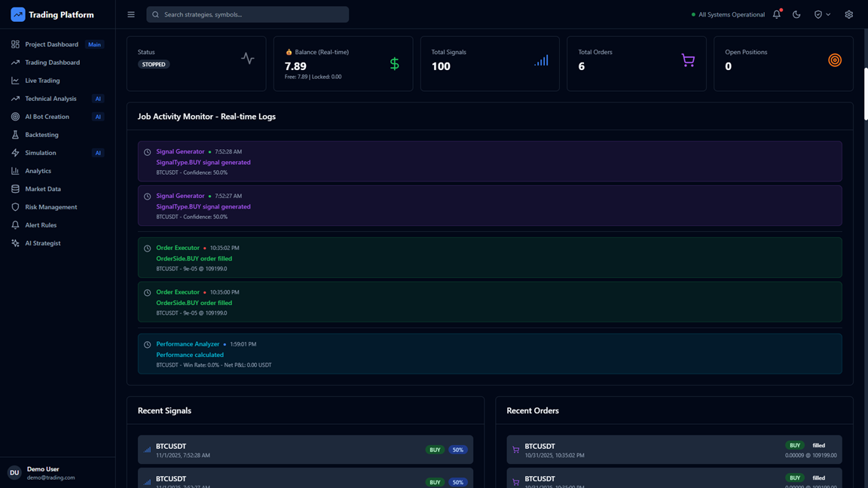The width and height of the screenshot is (868, 488).
Task: Click the Market Data database icon
Action: click(x=15, y=189)
